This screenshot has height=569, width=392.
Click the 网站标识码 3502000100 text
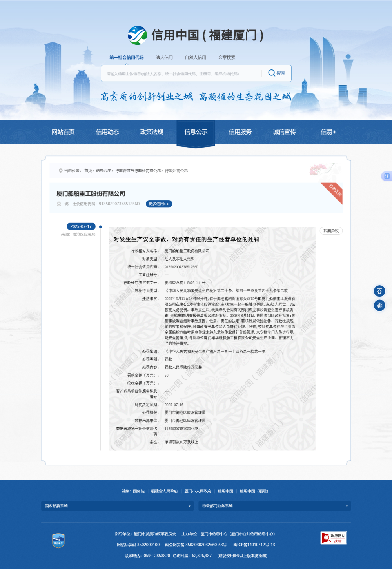click(138, 545)
